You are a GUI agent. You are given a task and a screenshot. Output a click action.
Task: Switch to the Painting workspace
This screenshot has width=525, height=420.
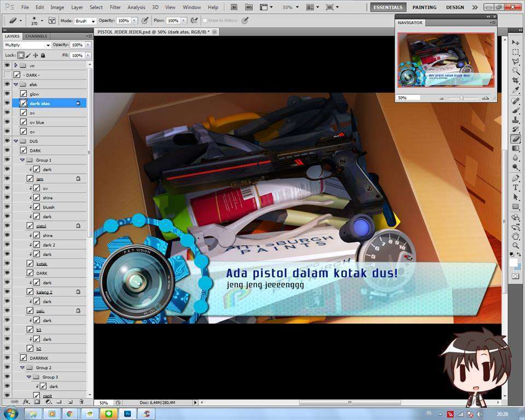(424, 7)
